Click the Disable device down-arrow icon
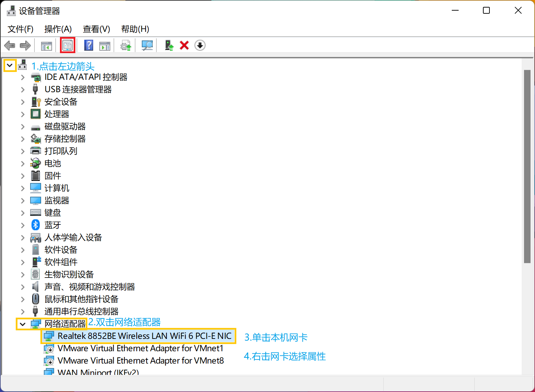Screen dimensions: 535x392 pyautogui.click(x=200, y=45)
